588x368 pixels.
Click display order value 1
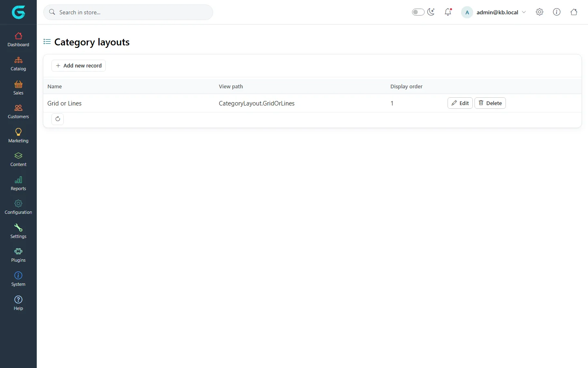click(392, 103)
